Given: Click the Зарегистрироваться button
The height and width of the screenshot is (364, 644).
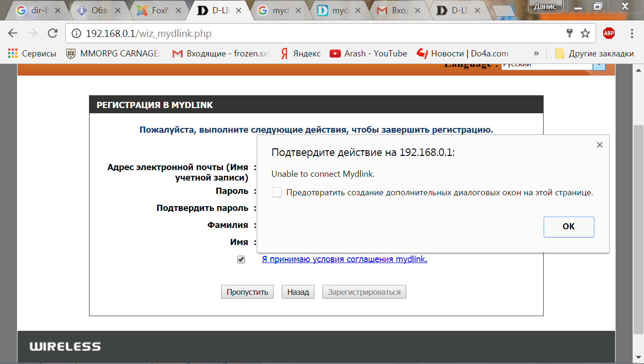Looking at the screenshot, I should tap(364, 292).
